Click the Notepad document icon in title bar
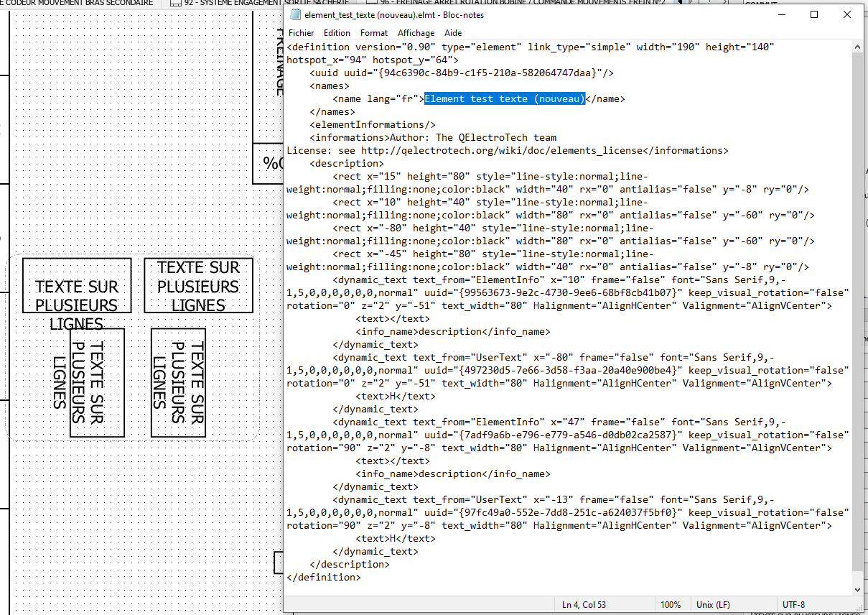Screen dimensions: 868x615 coord(295,15)
